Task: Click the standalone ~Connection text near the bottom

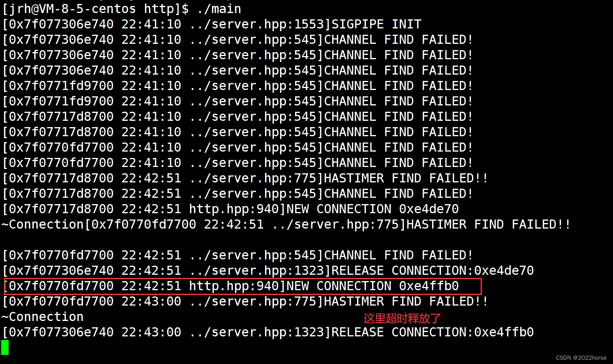Action: click(x=43, y=317)
